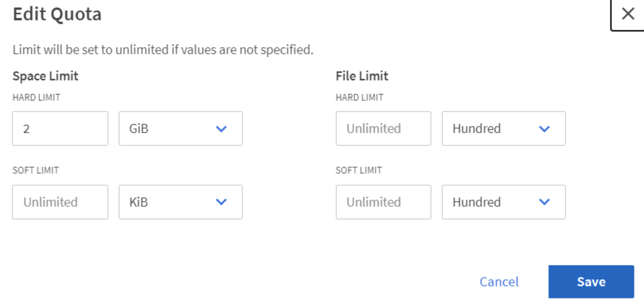The height and width of the screenshot is (305, 644).
Task: Click the SOFT LIMIT label under Space Limit
Action: 36,170
